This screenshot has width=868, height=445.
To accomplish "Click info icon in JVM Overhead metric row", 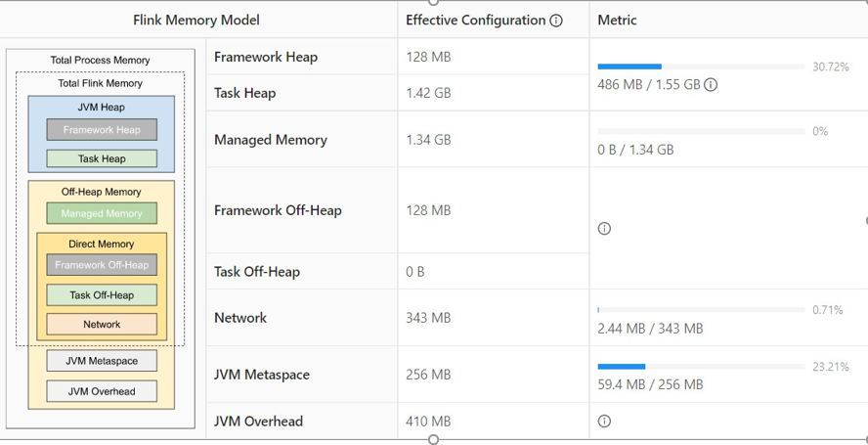I will (604, 422).
